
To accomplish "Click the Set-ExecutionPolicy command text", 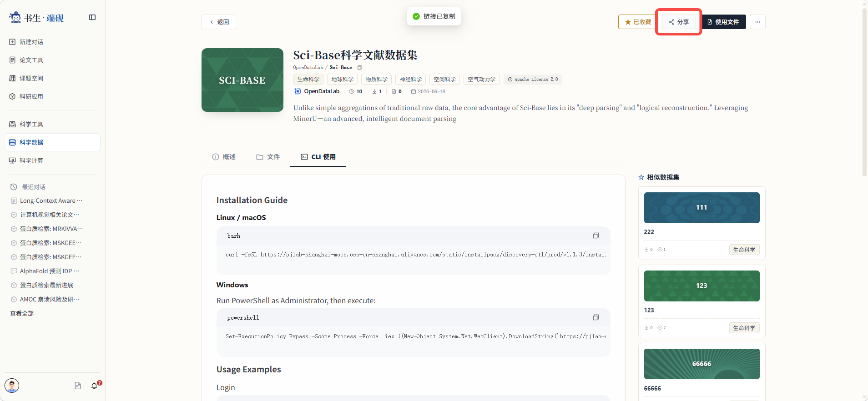I will (x=416, y=336).
